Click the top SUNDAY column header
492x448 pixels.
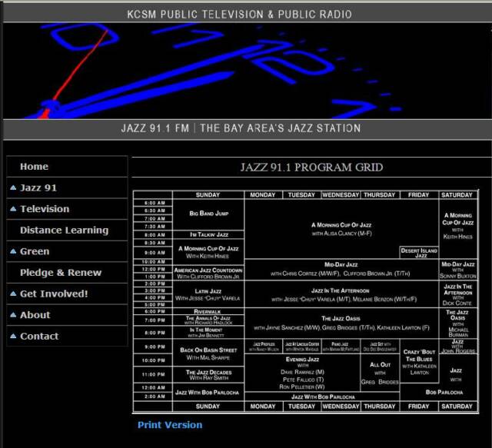point(208,195)
